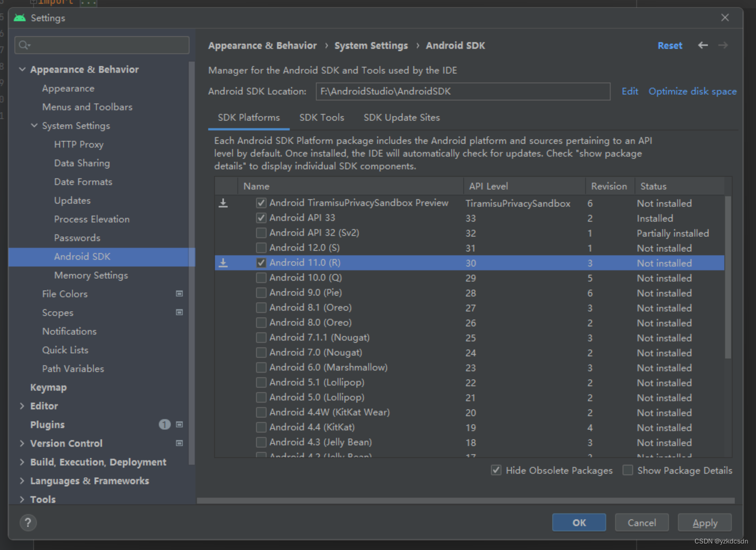Check the Android 12.0 (S) checkbox
The height and width of the screenshot is (550, 756).
pos(261,248)
